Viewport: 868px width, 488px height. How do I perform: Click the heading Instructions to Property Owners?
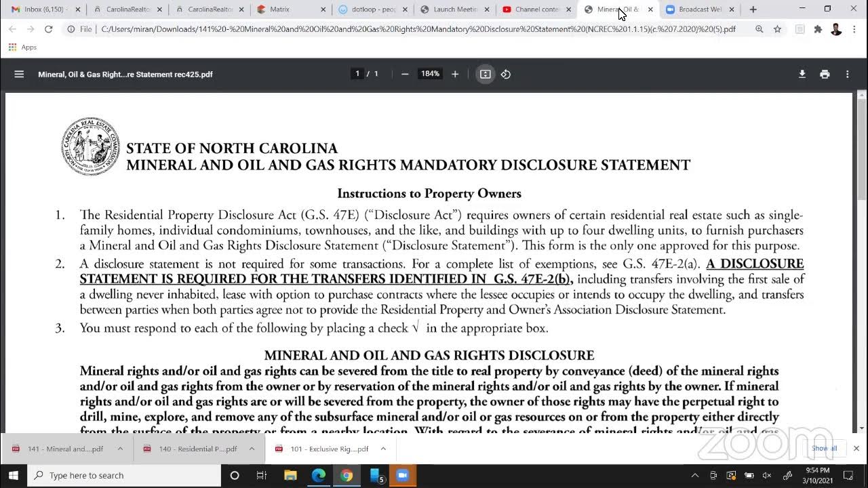429,193
